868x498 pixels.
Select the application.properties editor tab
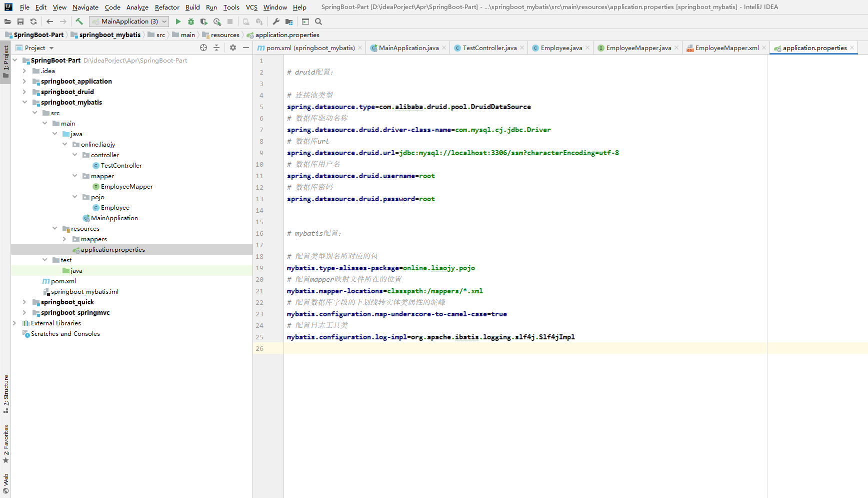[x=814, y=48]
